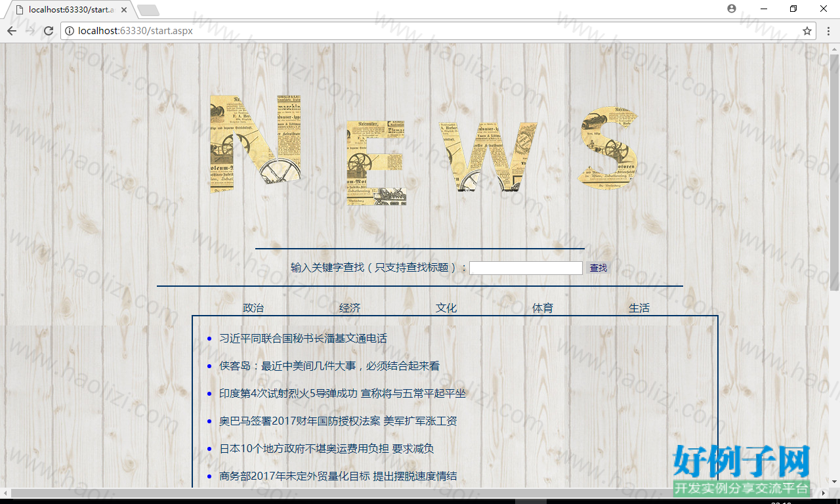This screenshot has height=504, width=840.
Task: Reload the page with the refresh icon
Action: pos(49,31)
